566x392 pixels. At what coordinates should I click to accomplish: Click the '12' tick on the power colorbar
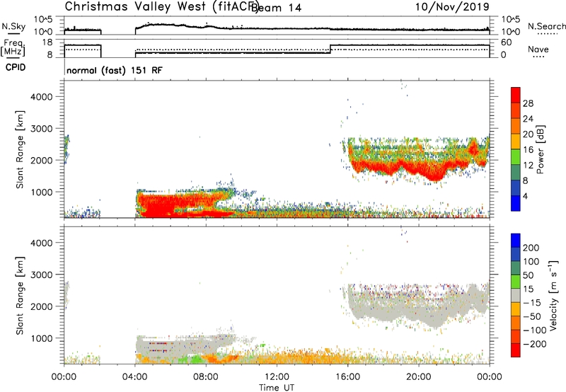[x=528, y=165]
